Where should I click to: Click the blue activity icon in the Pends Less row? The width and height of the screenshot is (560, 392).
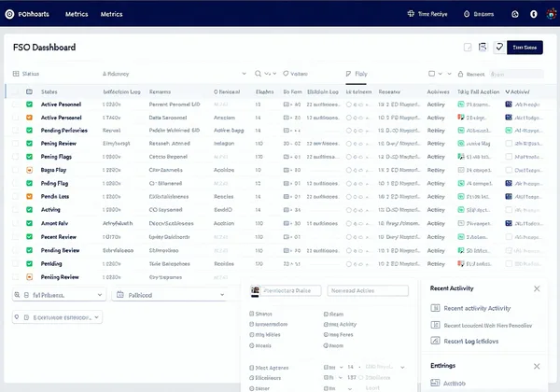[509, 196]
